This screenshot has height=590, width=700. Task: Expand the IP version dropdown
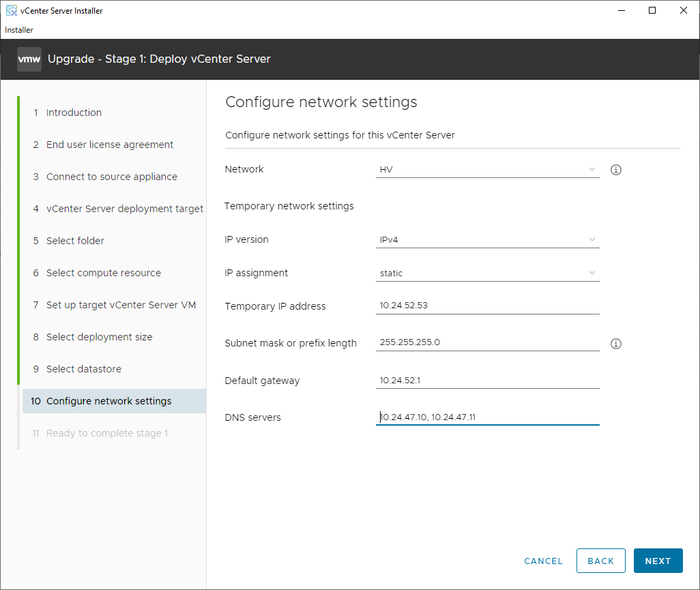(487, 240)
